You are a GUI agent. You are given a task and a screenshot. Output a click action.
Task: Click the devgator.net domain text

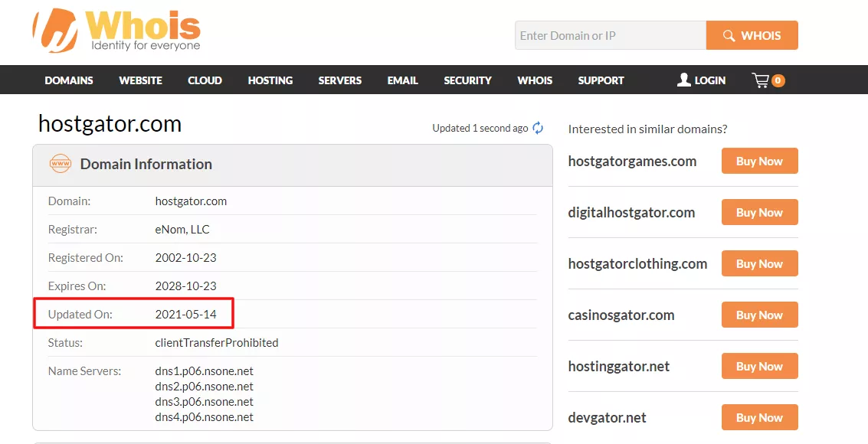(608, 417)
